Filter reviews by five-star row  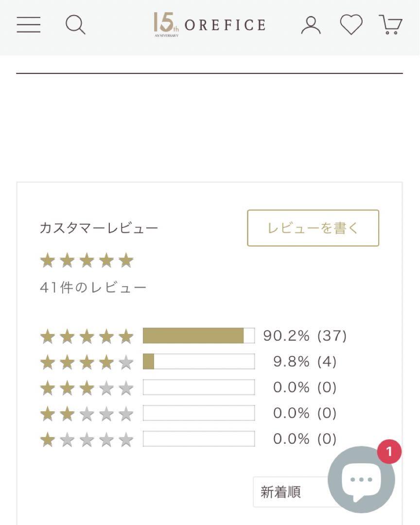pyautogui.click(x=193, y=336)
